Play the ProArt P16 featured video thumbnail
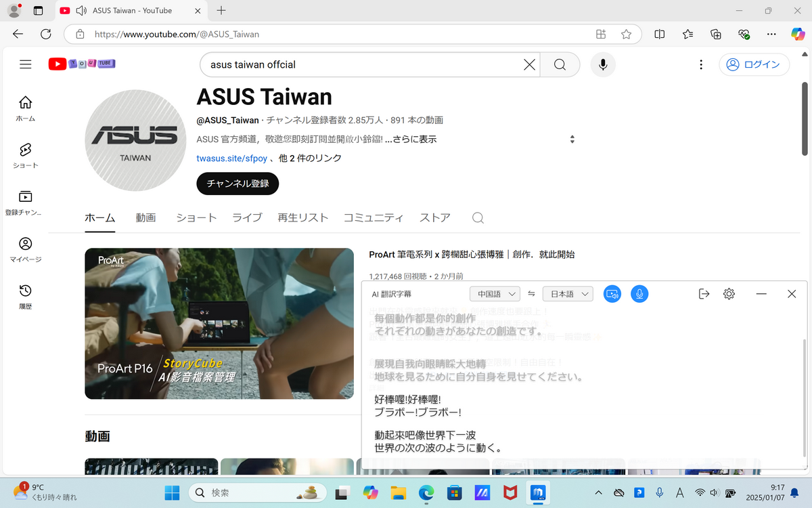812x508 pixels. tap(219, 324)
